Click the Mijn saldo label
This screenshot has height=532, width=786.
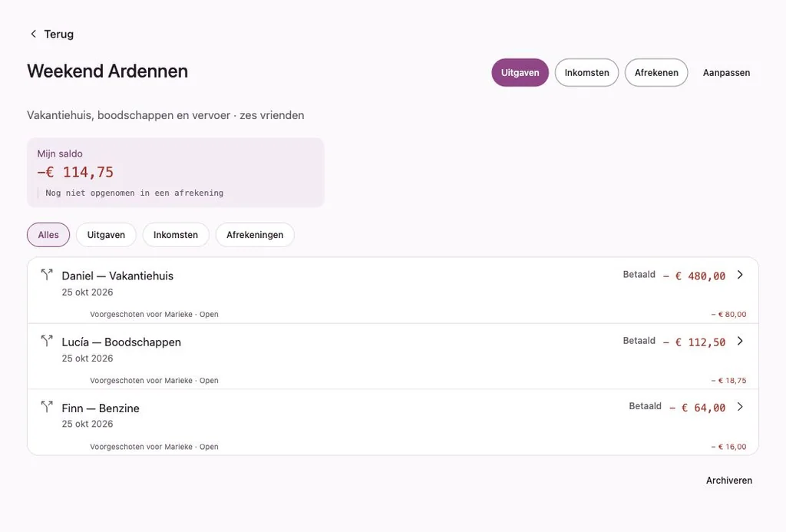[x=60, y=154]
